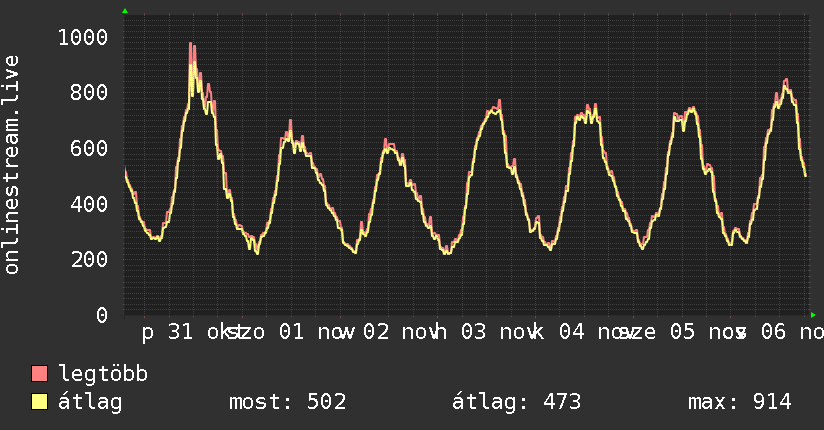
Task: Click the y-axis label 600
Action: coord(89,148)
